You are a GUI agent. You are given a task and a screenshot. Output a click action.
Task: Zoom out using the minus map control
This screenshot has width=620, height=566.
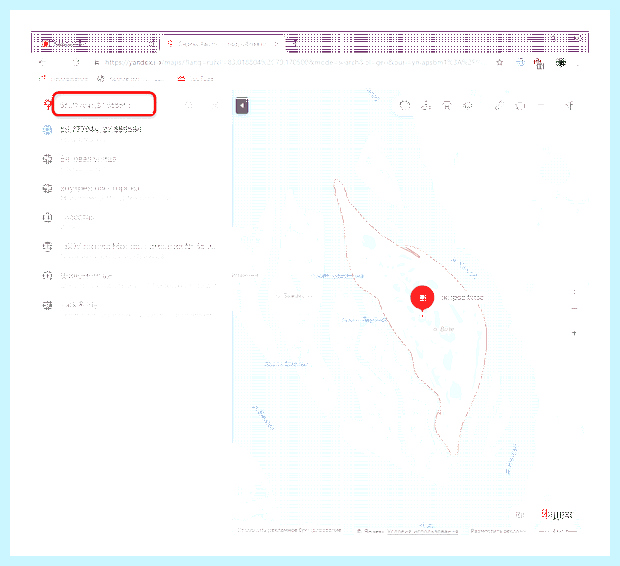(x=574, y=309)
